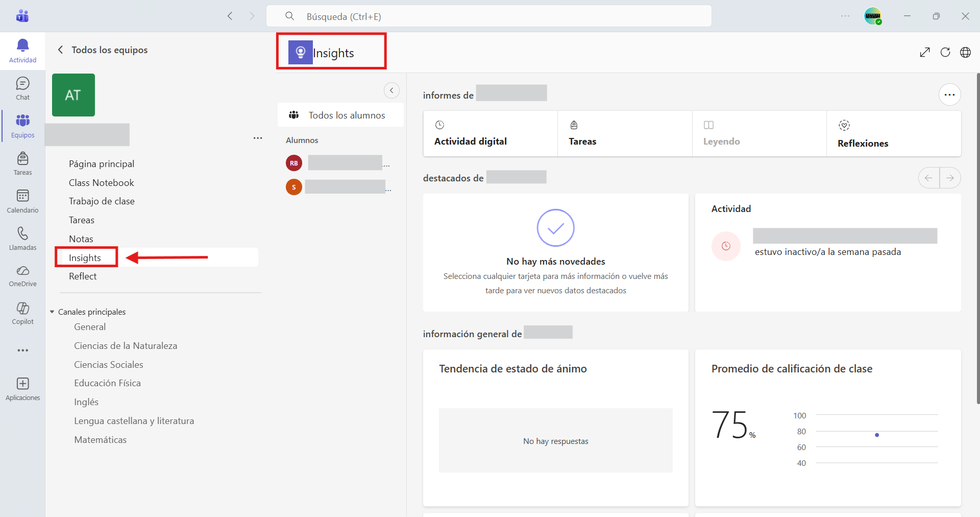This screenshot has width=980, height=517.
Task: Open the Reflexiones report card
Action: point(894,134)
